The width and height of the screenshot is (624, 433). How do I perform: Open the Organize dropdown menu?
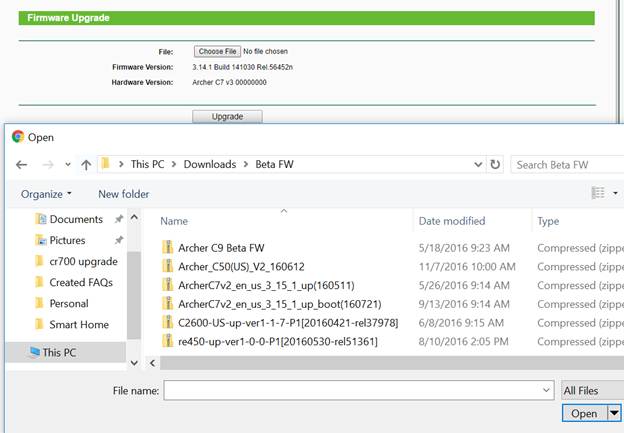tap(46, 194)
